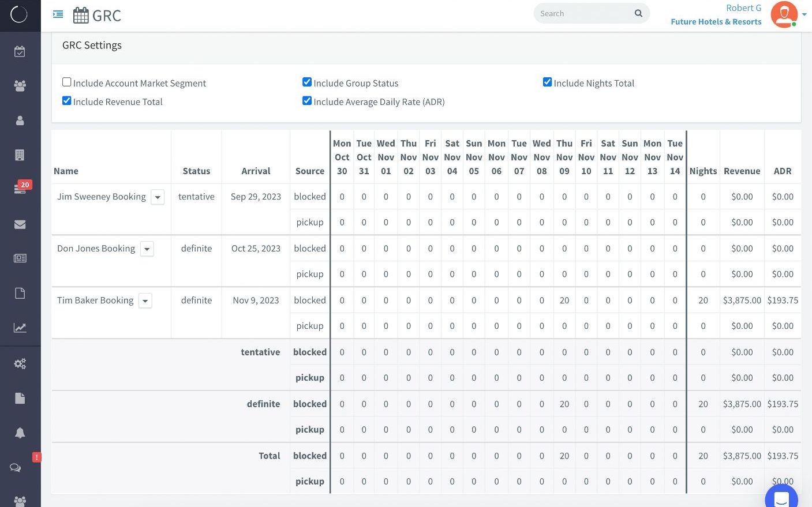The height and width of the screenshot is (507, 812).
Task: Click inside the Search input field
Action: (583, 14)
